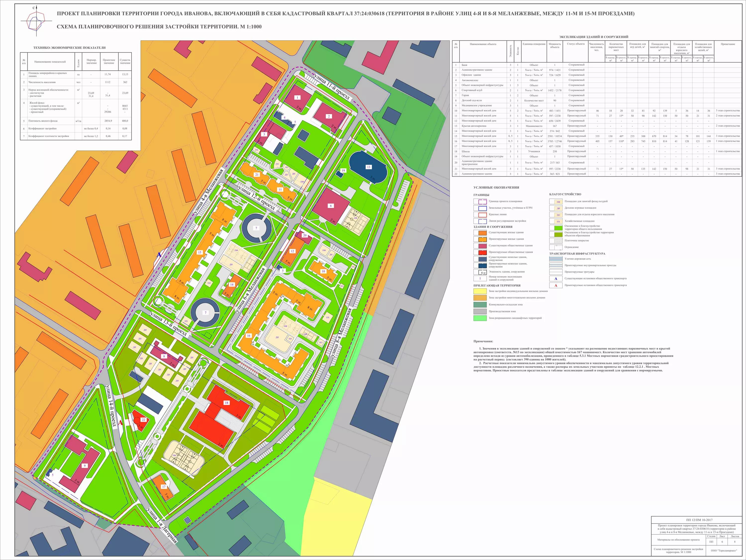Click the multi-storey housing zone swatch
This screenshot has height=560, width=746.
coord(480,298)
